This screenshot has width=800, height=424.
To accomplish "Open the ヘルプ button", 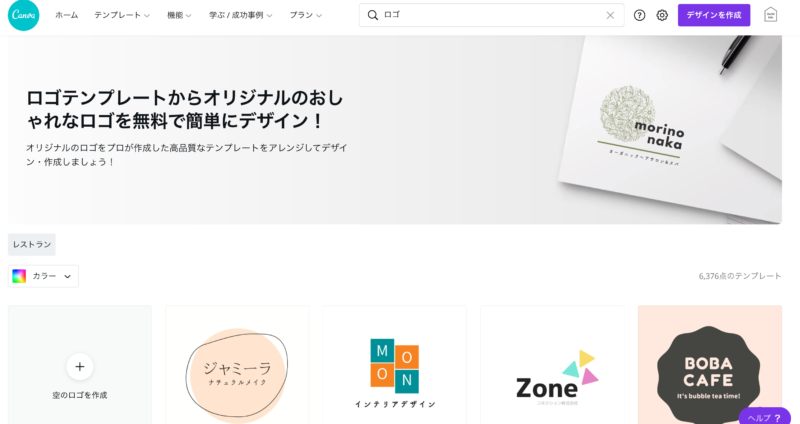I will [764, 417].
